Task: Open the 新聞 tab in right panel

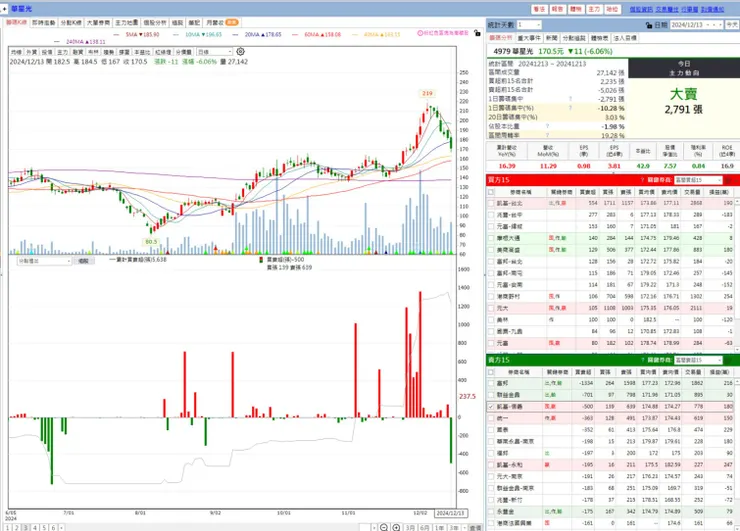Action: pos(552,38)
